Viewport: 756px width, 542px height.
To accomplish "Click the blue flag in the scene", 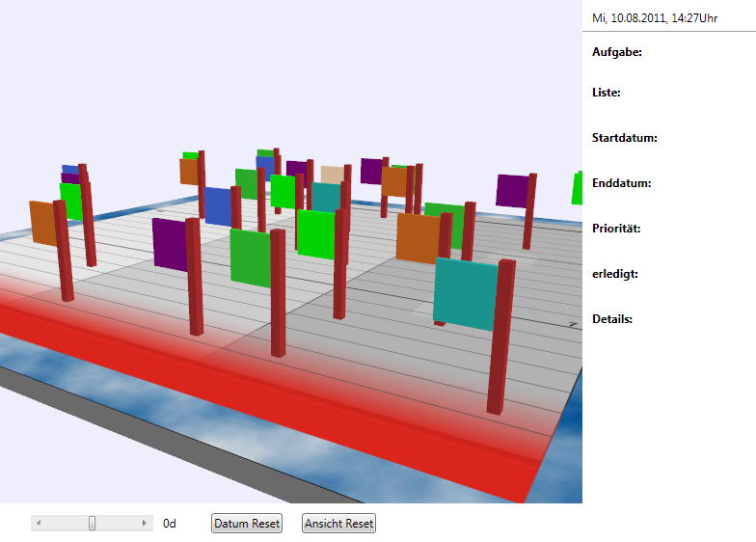I will click(218, 206).
